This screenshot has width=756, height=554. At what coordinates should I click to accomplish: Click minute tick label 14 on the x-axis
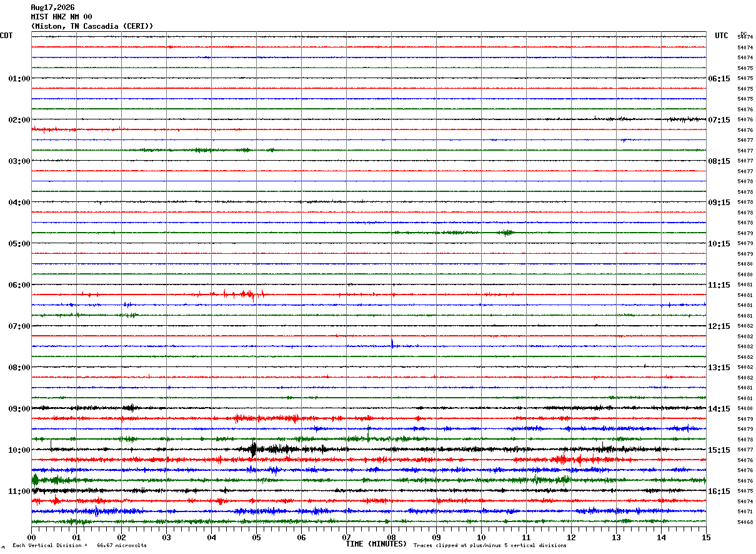(661, 537)
